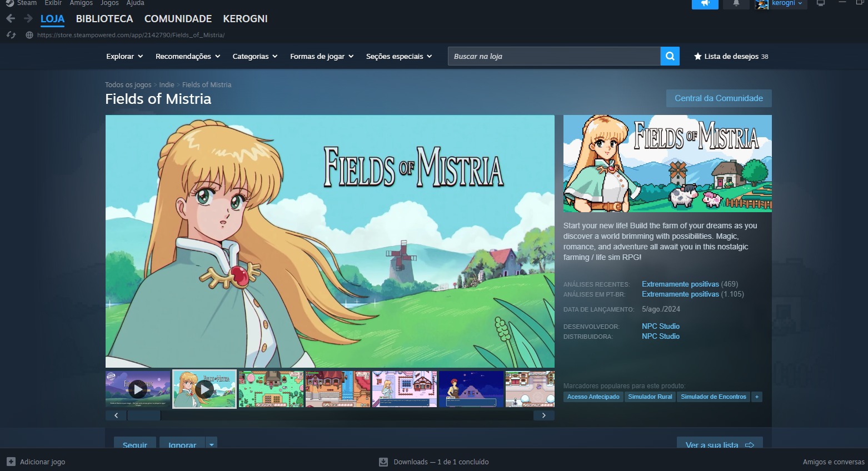Viewport: 868px width, 471px height.
Task: Click the forward navigation arrow
Action: 28,19
